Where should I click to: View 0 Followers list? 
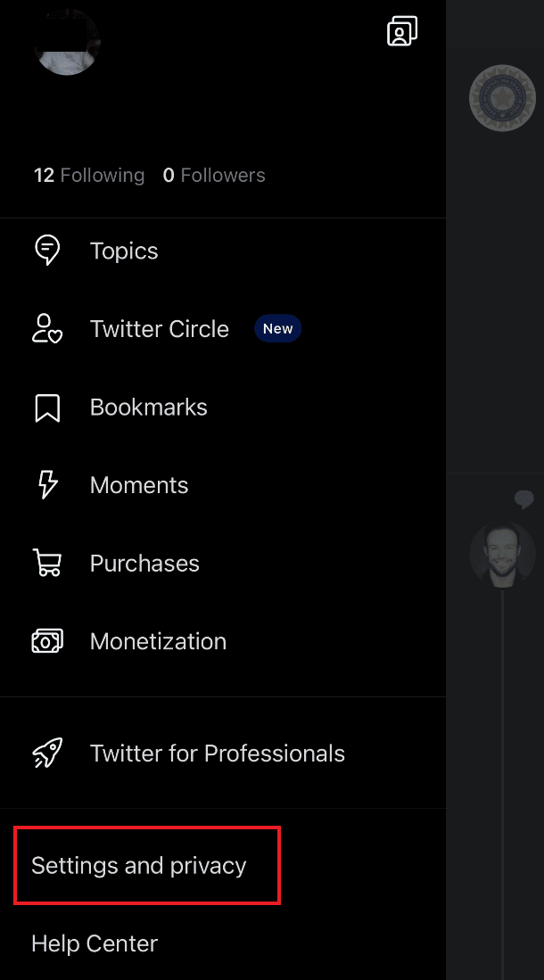214,175
